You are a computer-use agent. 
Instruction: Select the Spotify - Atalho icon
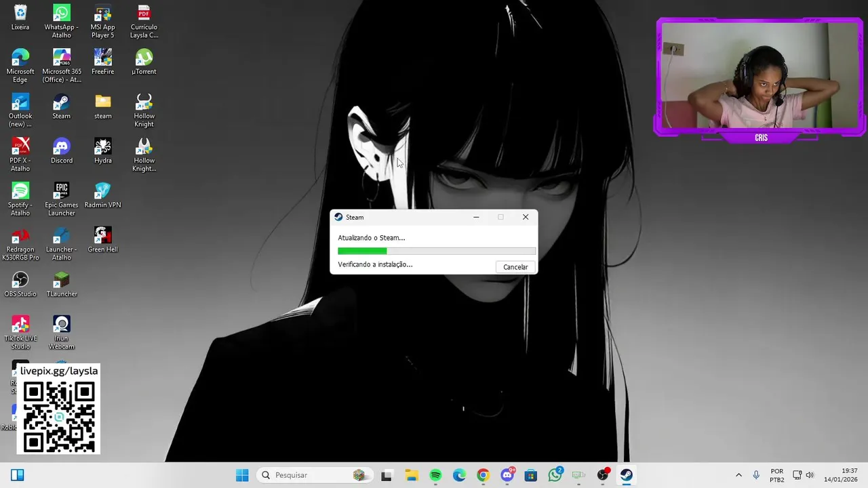20,200
